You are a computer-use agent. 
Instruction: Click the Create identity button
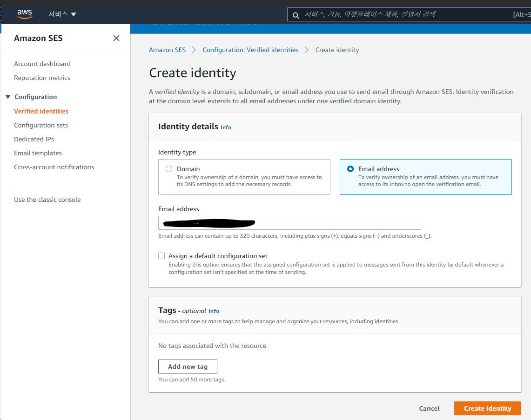487,408
